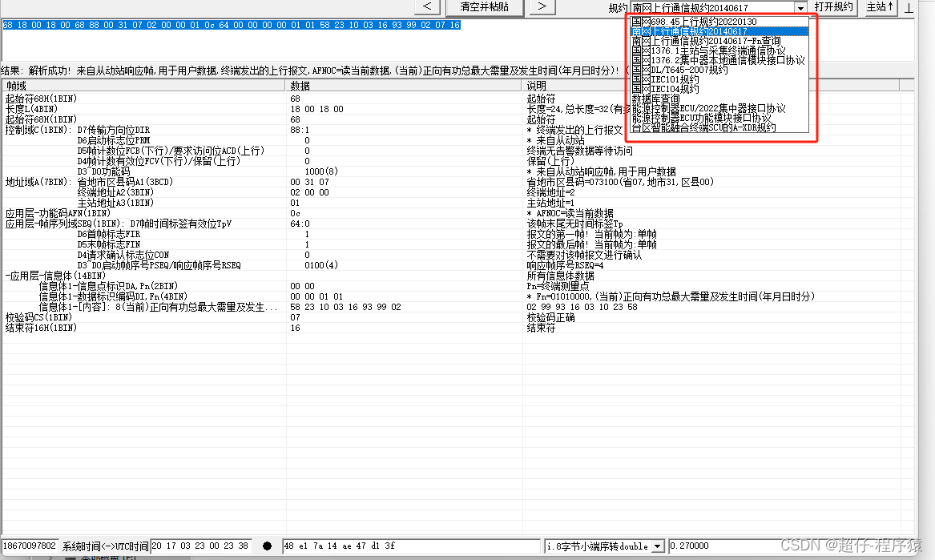Image resolution: width=935 pixels, height=560 pixels.
Task: Select the D4帧计数有效位FCV row
Action: [x=458, y=161]
